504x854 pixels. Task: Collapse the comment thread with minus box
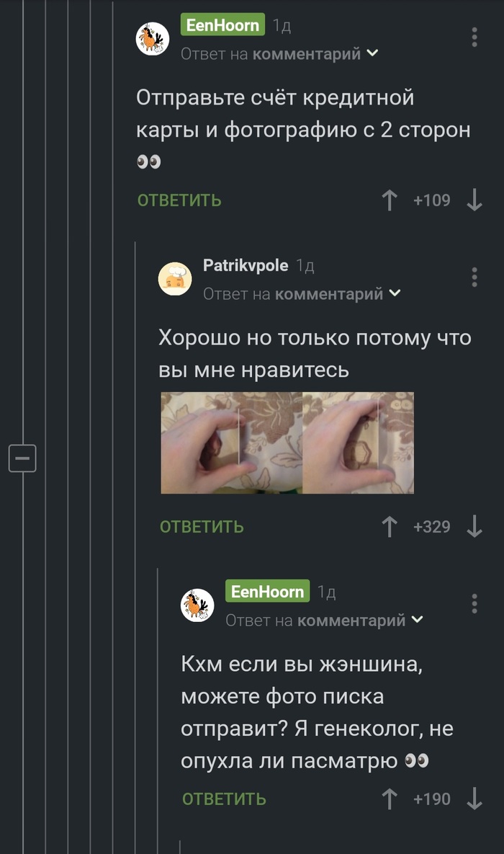(22, 458)
